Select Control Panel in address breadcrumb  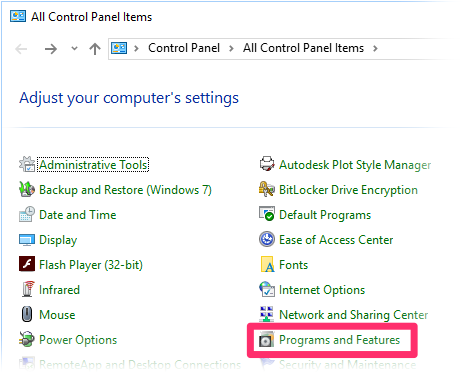coord(184,48)
